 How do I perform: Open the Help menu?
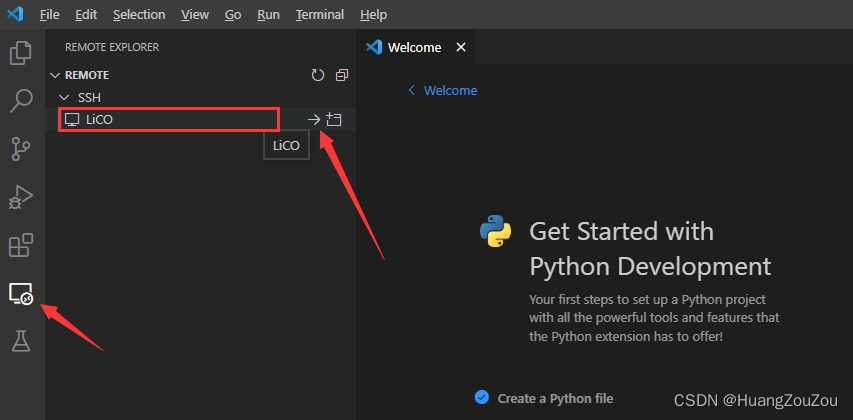(x=373, y=15)
